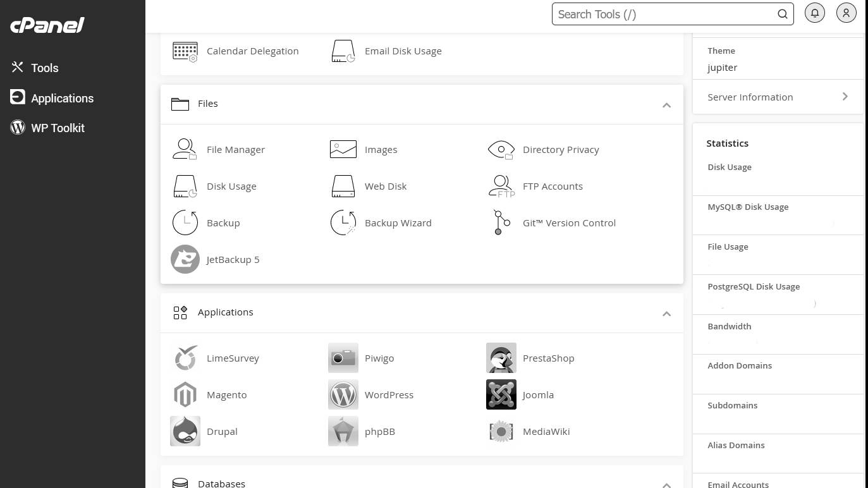Open the PrestaShop penguin icon

[x=501, y=358]
